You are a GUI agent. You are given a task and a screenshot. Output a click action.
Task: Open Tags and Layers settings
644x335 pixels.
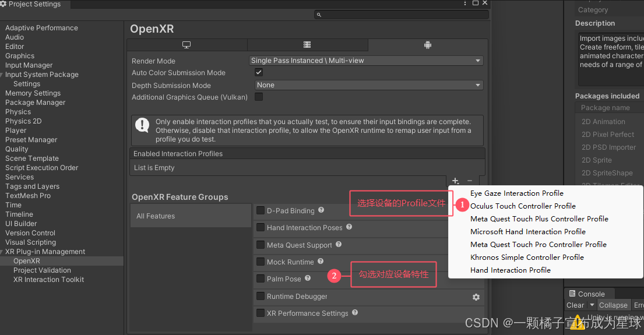click(32, 186)
